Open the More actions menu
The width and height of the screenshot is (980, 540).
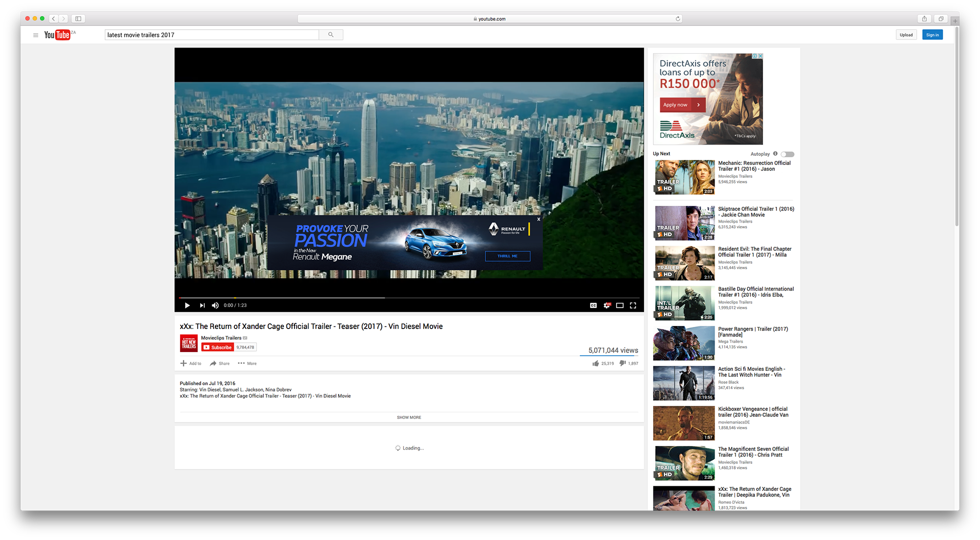point(248,364)
